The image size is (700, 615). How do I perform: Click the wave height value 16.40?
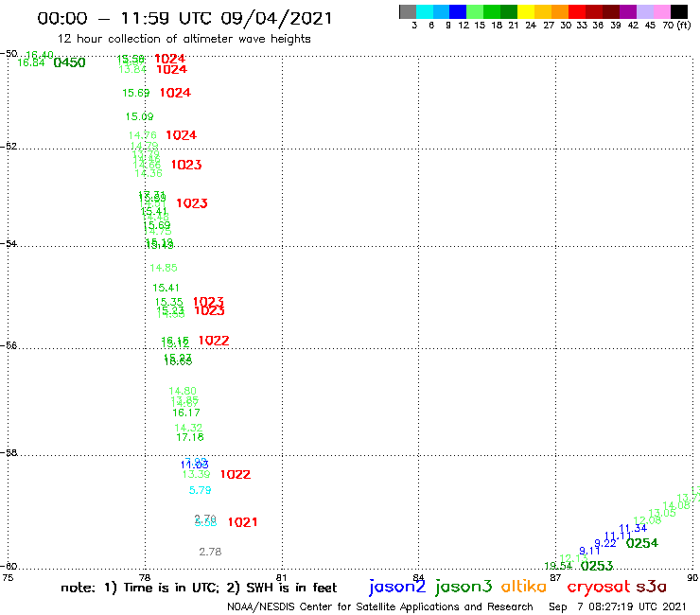click(40, 55)
